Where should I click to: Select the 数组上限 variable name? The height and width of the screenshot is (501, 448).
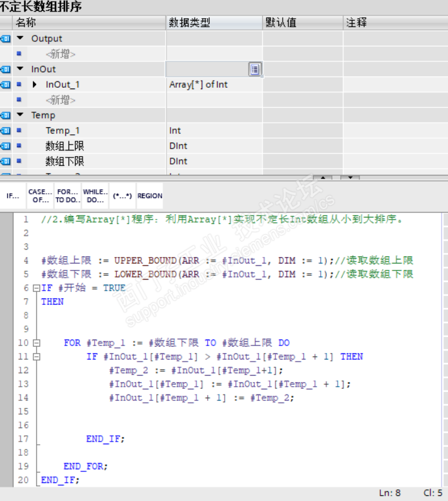click(x=65, y=146)
